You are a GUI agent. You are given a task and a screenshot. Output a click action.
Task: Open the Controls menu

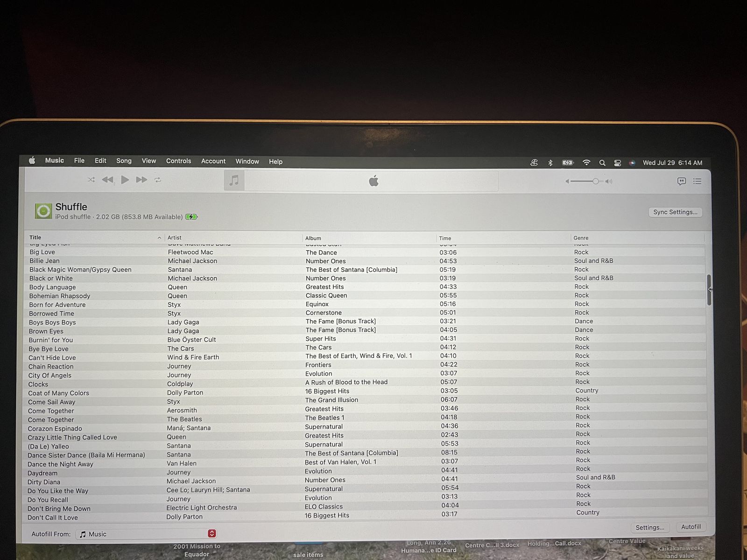[x=179, y=161]
